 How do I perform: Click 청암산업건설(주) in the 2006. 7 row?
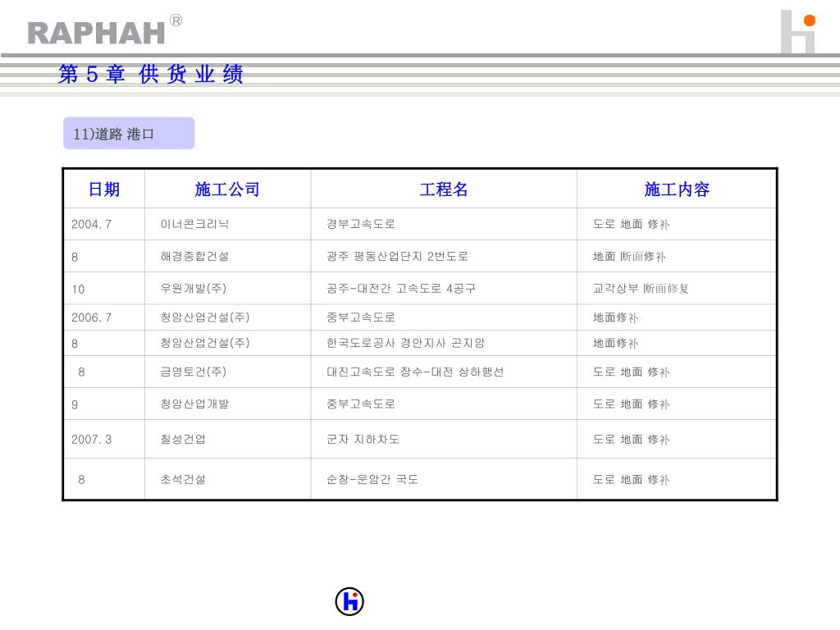[x=205, y=317]
